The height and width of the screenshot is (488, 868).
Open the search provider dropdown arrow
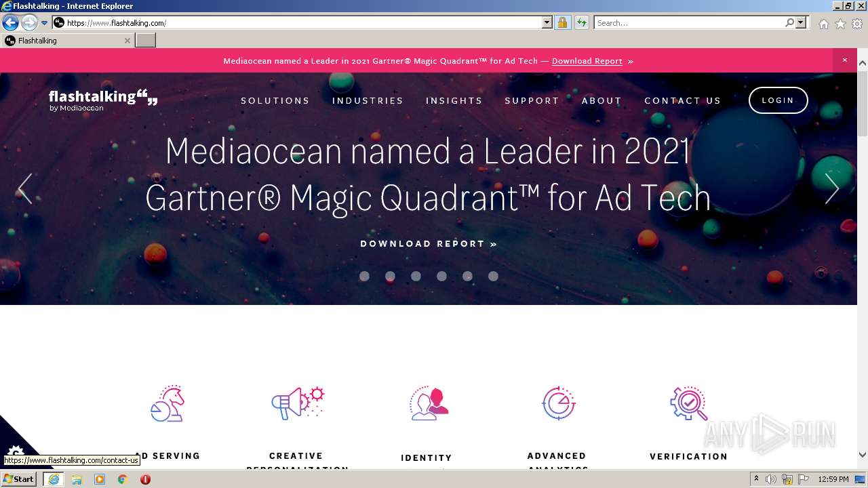[802, 22]
